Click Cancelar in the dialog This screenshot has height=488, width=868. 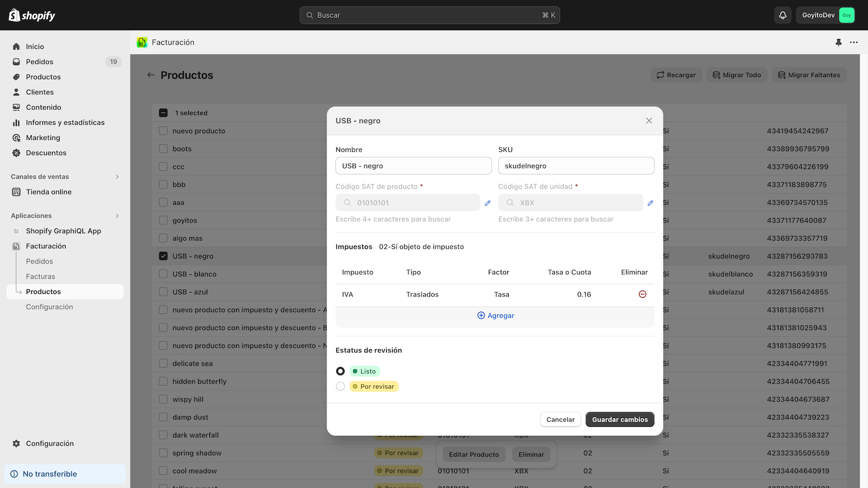click(560, 420)
